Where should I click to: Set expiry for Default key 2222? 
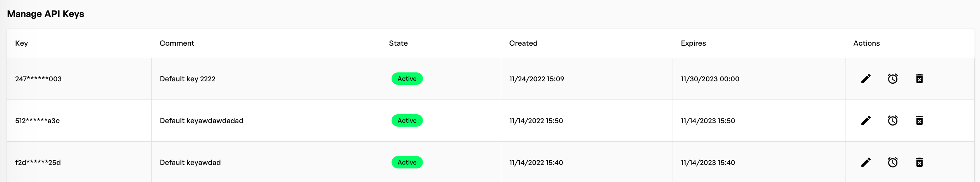(x=892, y=79)
